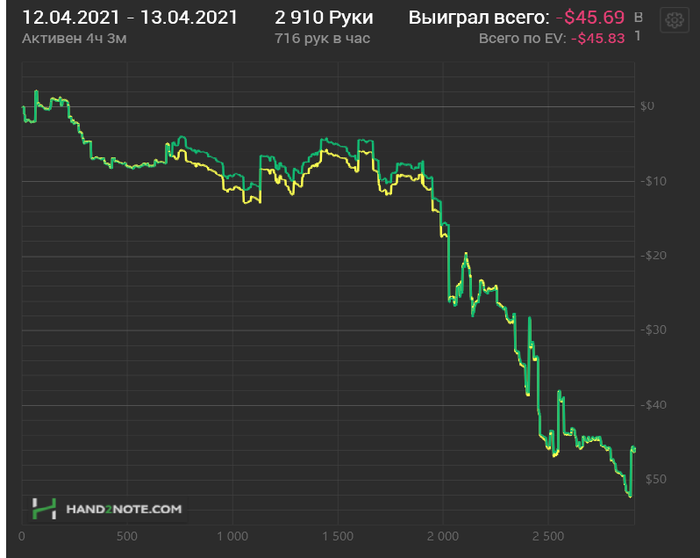Click the 500 hands x-axis label

coord(127,536)
